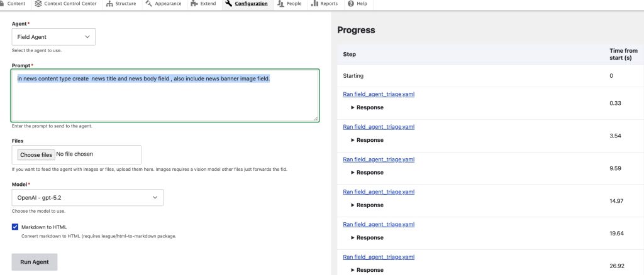Open the first Ran field_agent_triage.yaml link
The height and width of the screenshot is (275, 644).
[379, 94]
